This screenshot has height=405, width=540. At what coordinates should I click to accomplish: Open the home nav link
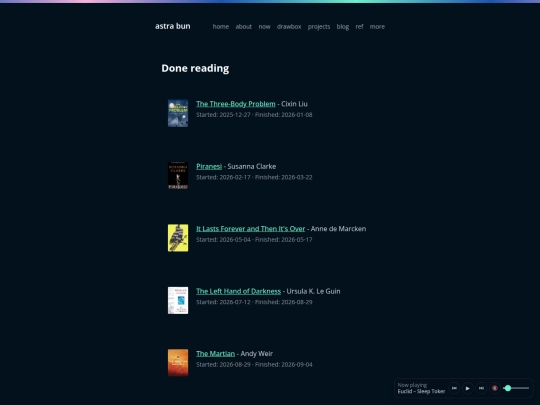[221, 27]
